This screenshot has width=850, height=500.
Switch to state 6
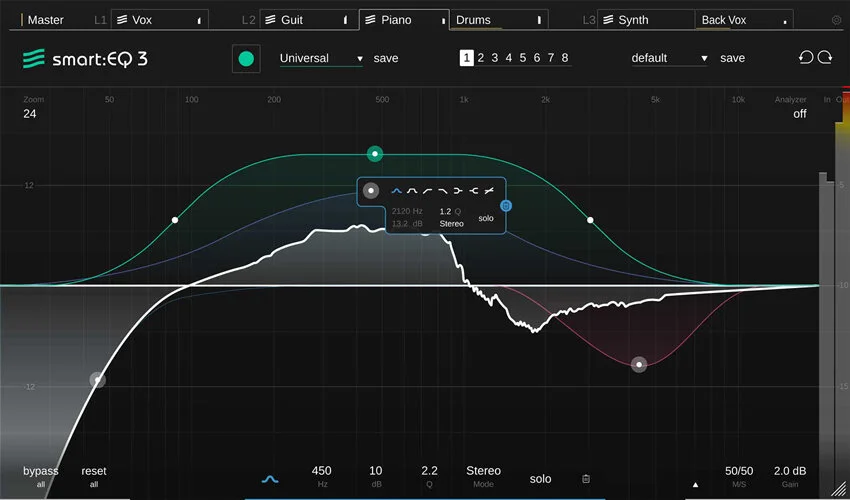tap(537, 57)
